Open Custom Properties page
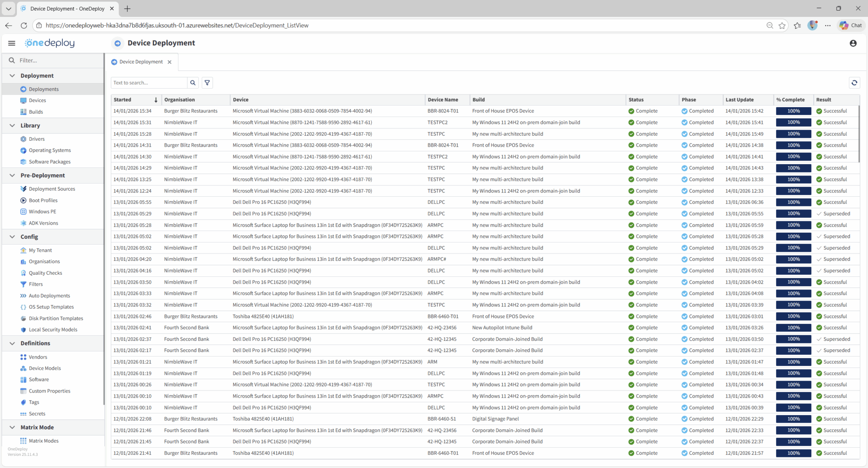The image size is (868, 468). point(50,391)
